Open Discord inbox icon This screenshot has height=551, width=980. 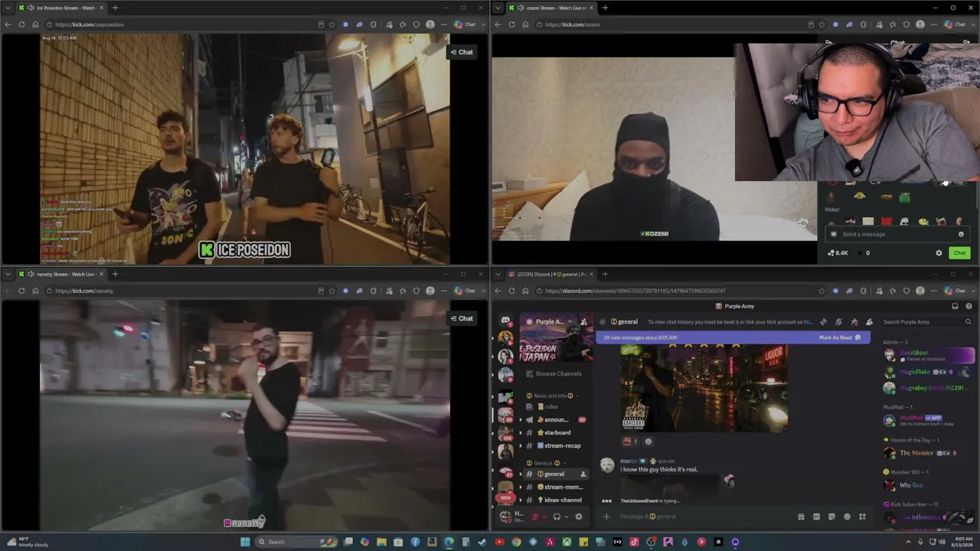pyautogui.click(x=955, y=306)
